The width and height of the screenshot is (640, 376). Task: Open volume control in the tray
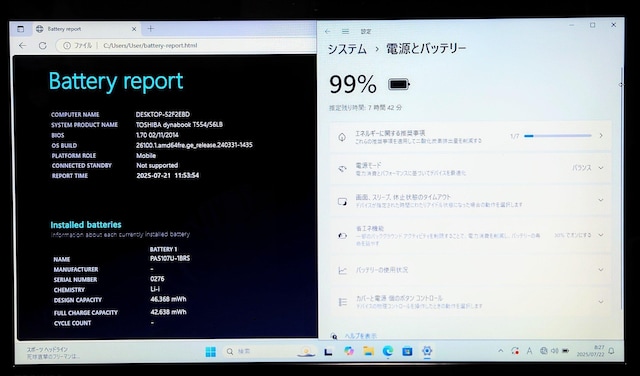(x=554, y=351)
